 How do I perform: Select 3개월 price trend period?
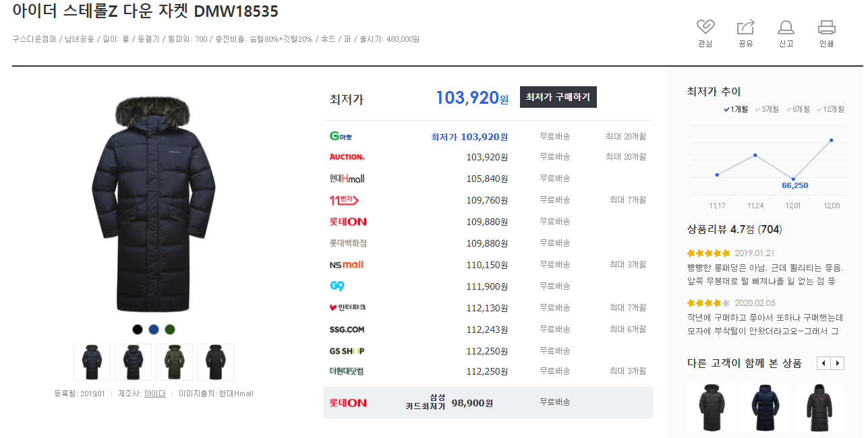pos(767,109)
